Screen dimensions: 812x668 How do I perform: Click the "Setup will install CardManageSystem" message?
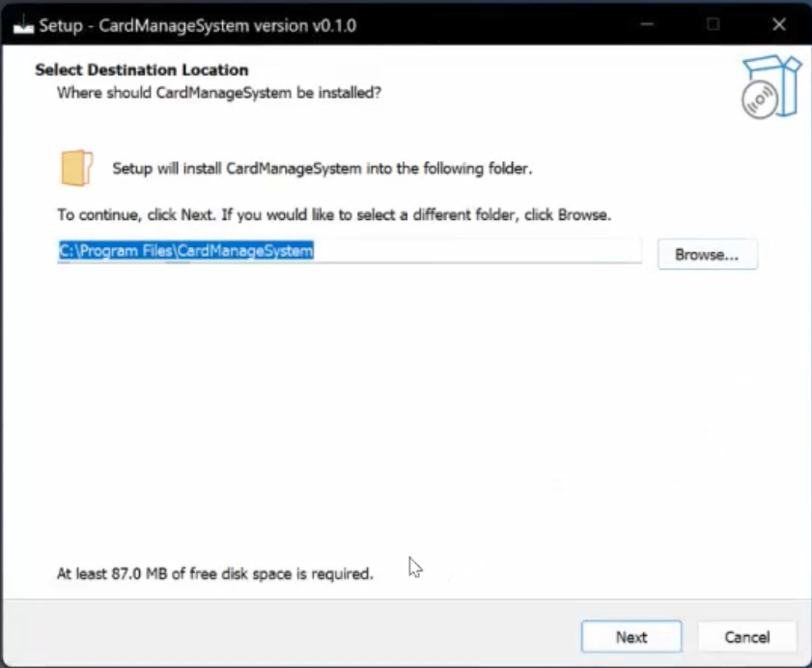322,168
